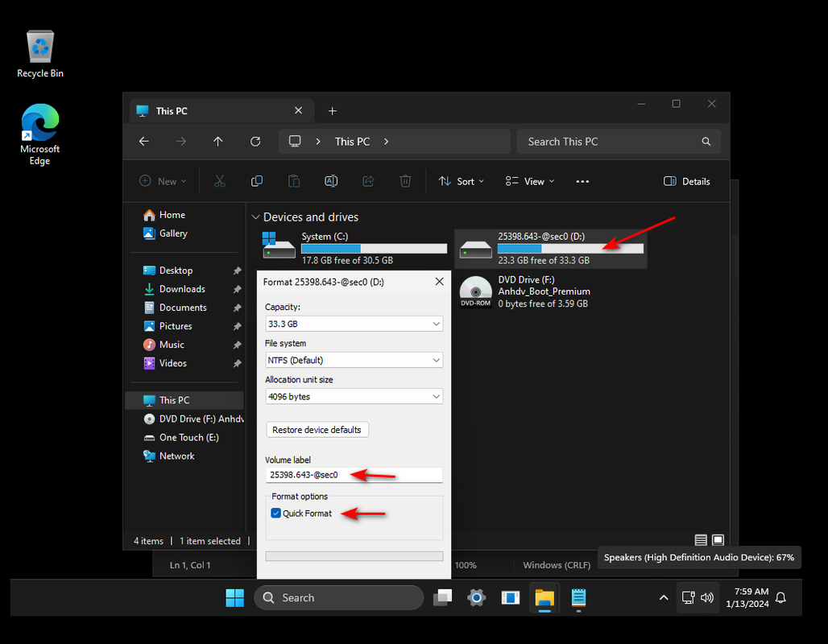The width and height of the screenshot is (828, 644).
Task: Select the 25398.643-@sec0 (D:) drive
Action: pos(551,248)
